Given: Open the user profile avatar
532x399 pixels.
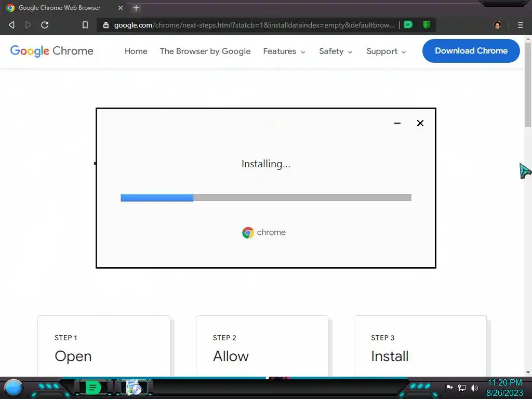Looking at the screenshot, I should pos(497,25).
